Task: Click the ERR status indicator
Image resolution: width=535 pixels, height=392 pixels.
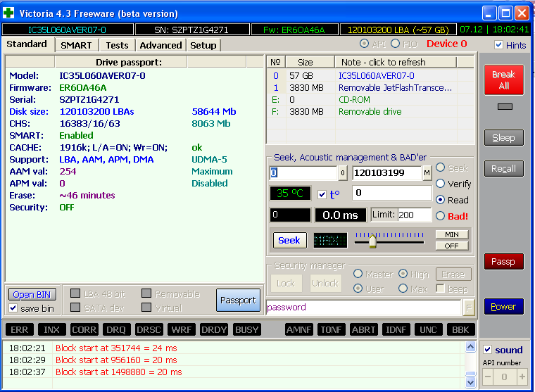Action: pyautogui.click(x=20, y=330)
